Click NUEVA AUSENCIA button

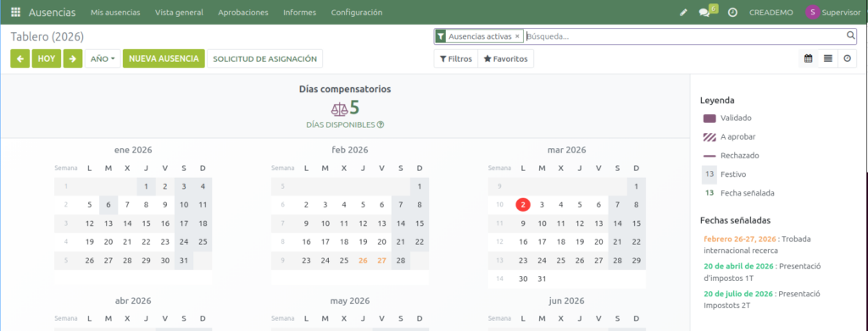[164, 58]
